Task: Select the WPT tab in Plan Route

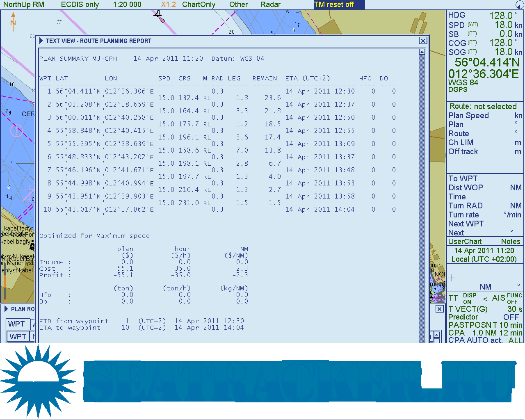Action: pyautogui.click(x=17, y=324)
